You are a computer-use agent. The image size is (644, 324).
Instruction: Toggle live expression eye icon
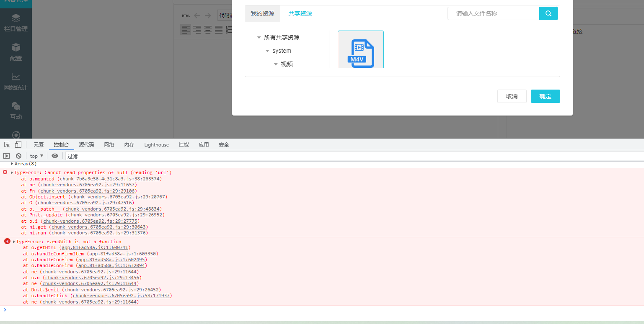coord(55,156)
